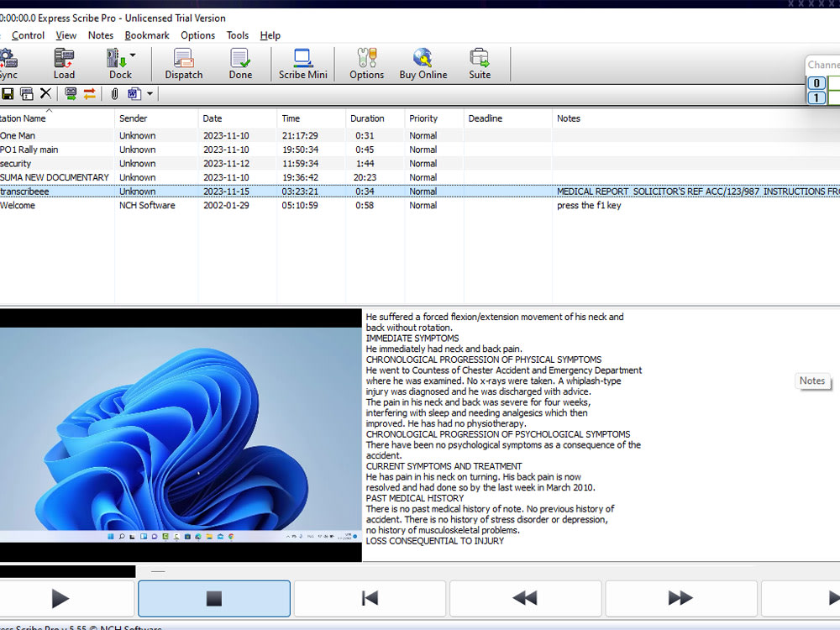Click the Rewind button
The width and height of the screenshot is (840, 630).
point(525,598)
